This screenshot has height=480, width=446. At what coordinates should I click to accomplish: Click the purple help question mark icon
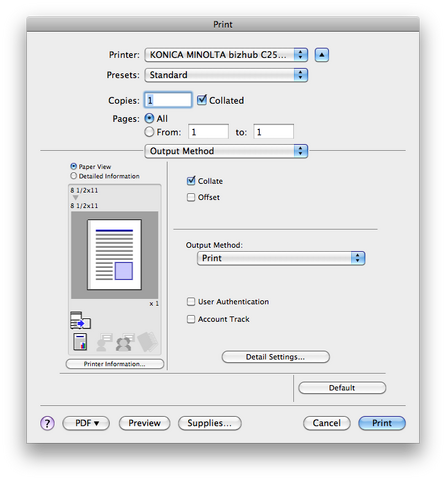(x=47, y=423)
